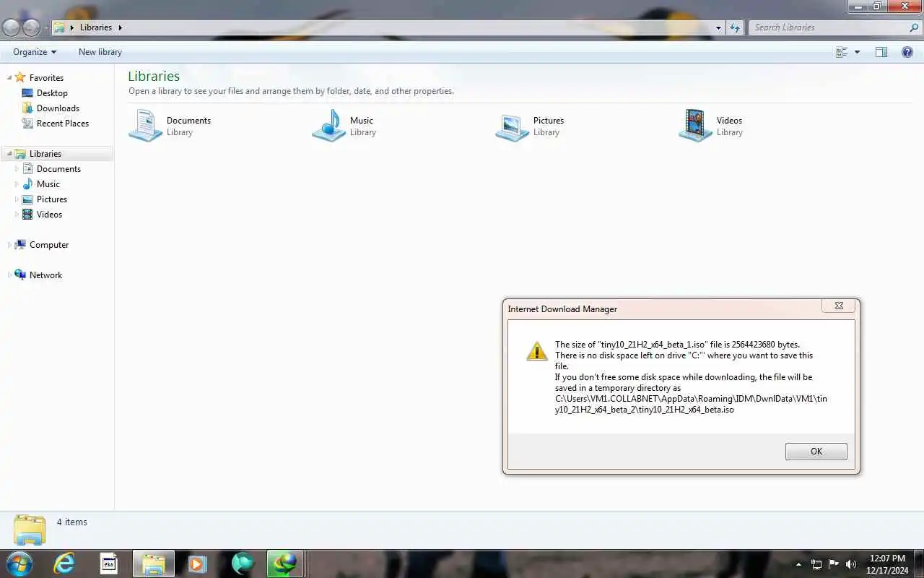Screen dimensions: 924x578
Task: Refresh the Libraries view
Action: pyautogui.click(x=735, y=27)
